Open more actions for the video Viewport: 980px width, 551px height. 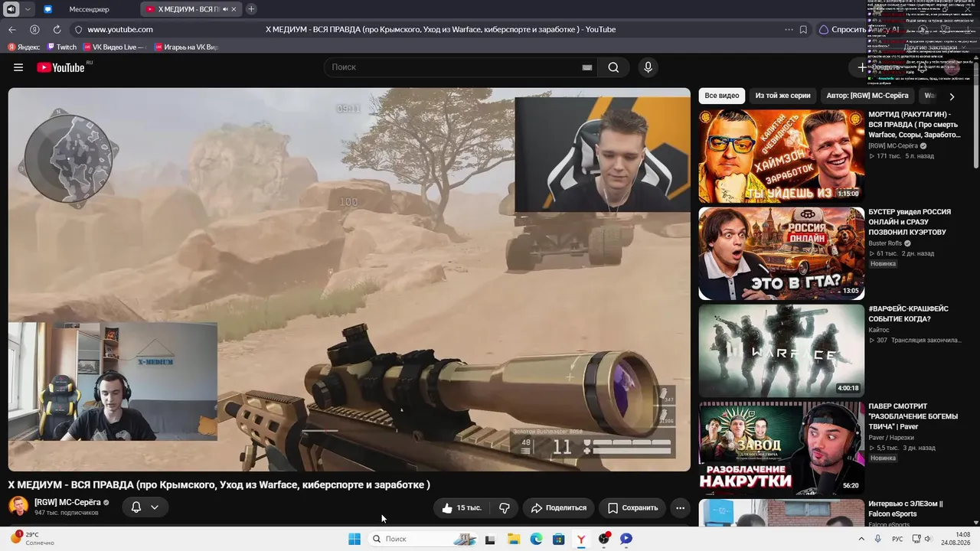coord(680,507)
